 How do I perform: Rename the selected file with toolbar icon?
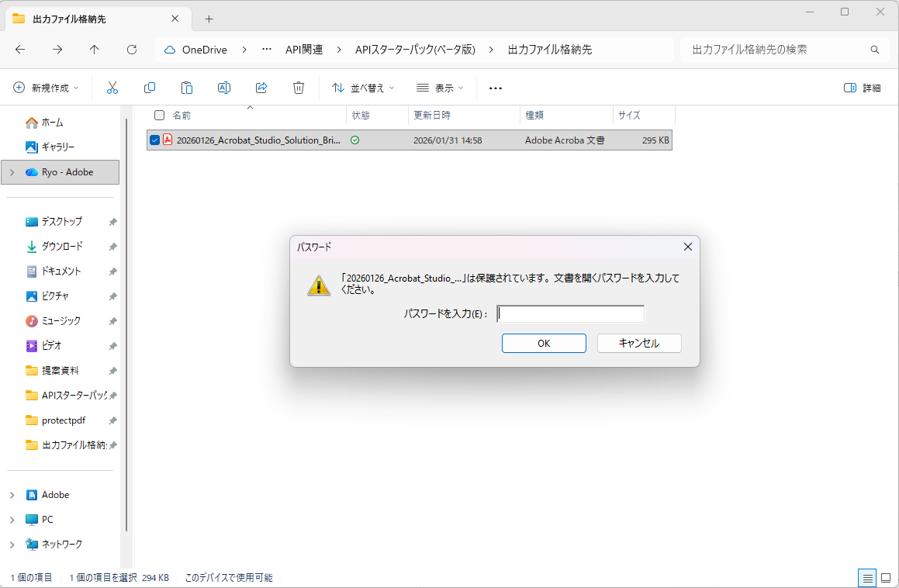[x=224, y=88]
